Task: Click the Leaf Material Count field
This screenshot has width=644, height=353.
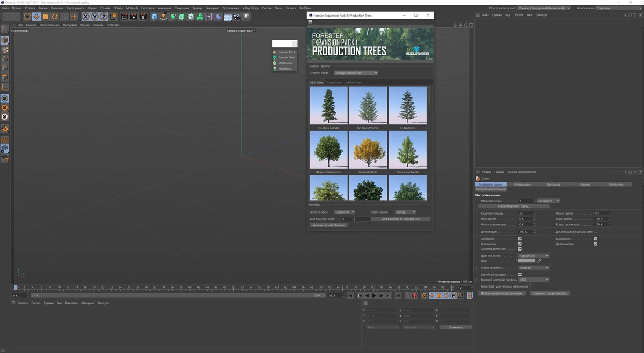Action: click(x=347, y=219)
